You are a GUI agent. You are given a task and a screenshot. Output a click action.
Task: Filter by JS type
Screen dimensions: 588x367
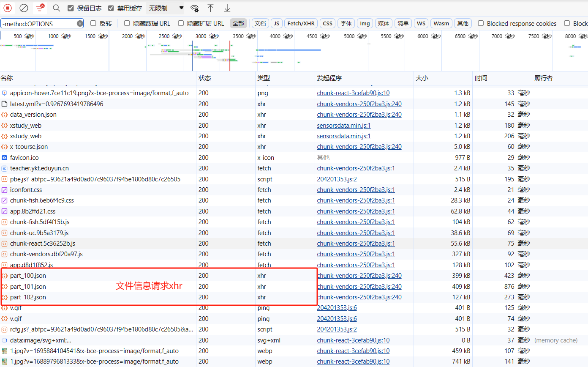277,23
